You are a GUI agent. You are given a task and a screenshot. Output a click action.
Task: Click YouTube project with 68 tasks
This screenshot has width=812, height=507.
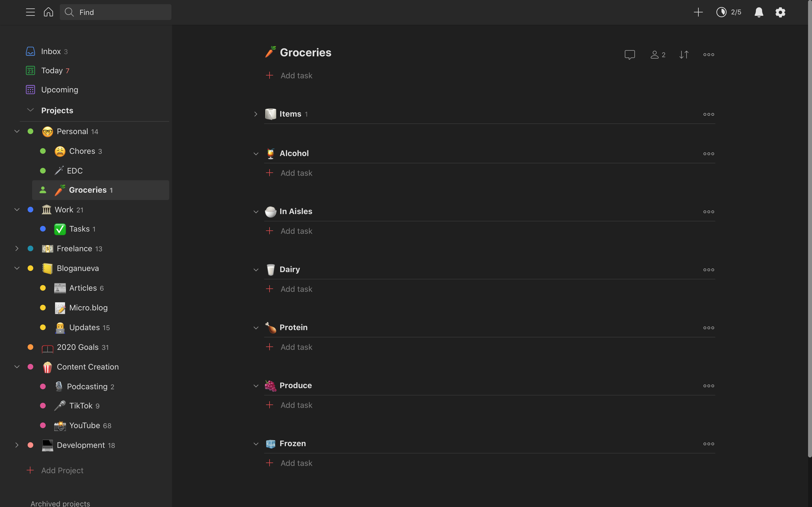[84, 425]
